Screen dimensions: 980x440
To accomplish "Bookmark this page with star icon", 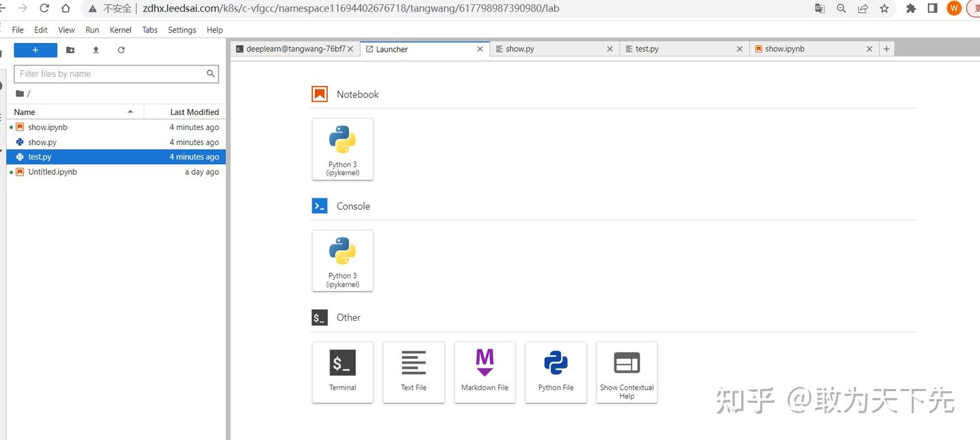I will (884, 8).
